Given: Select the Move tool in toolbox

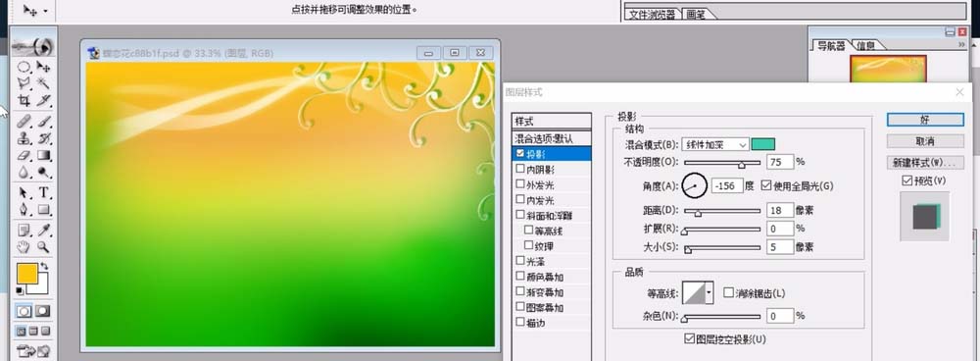Looking at the screenshot, I should click(x=43, y=67).
